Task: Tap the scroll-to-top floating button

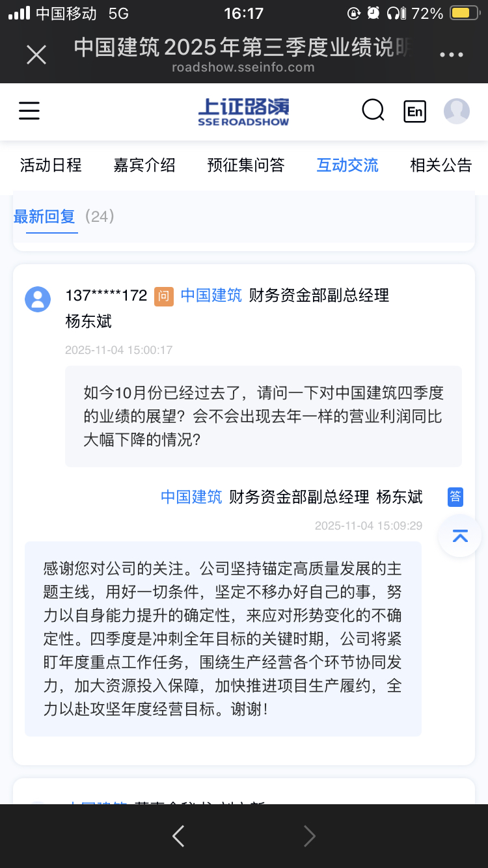Action: 460,536
